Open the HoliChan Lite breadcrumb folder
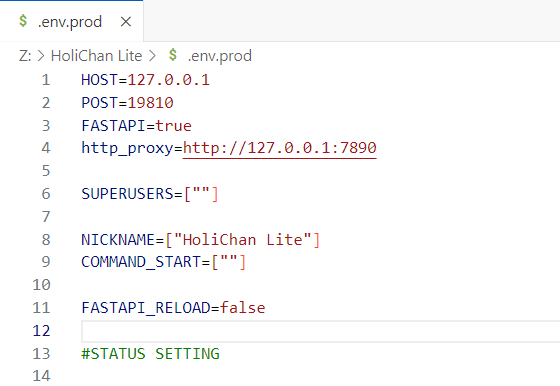This screenshot has height=386, width=560. (x=96, y=56)
